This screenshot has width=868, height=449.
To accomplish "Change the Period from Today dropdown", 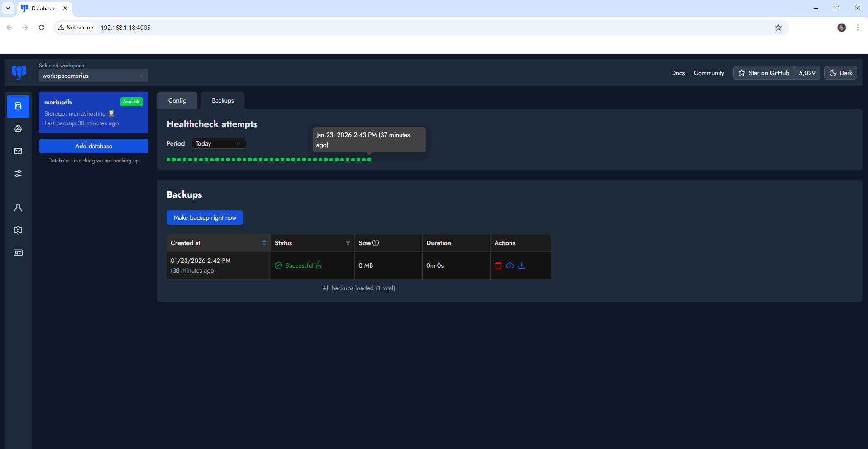I will [x=219, y=143].
